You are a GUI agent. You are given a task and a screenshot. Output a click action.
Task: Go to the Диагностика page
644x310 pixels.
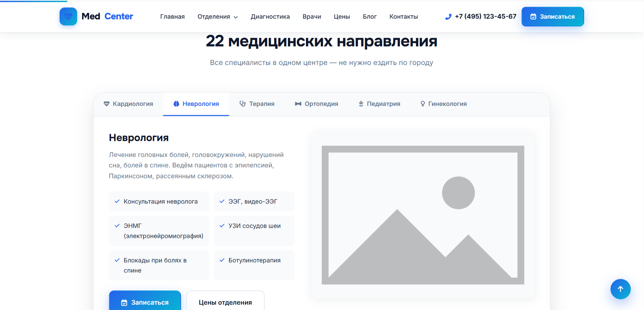pyautogui.click(x=270, y=17)
